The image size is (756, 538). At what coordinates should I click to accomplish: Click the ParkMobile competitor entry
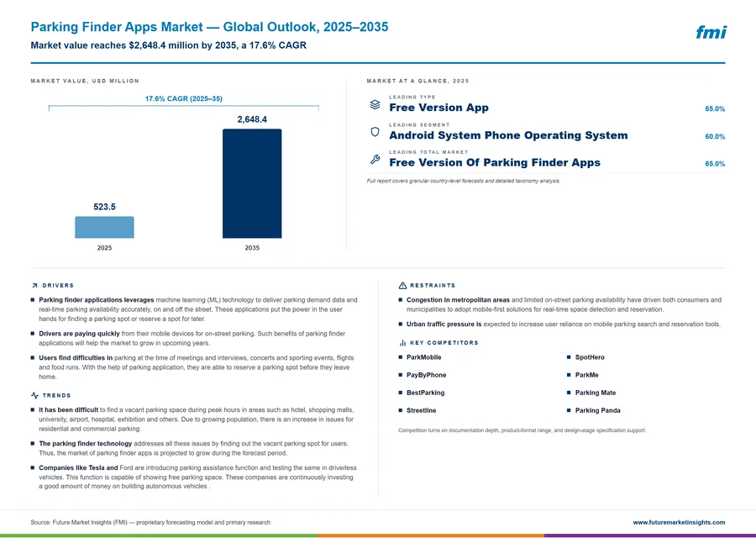point(424,357)
